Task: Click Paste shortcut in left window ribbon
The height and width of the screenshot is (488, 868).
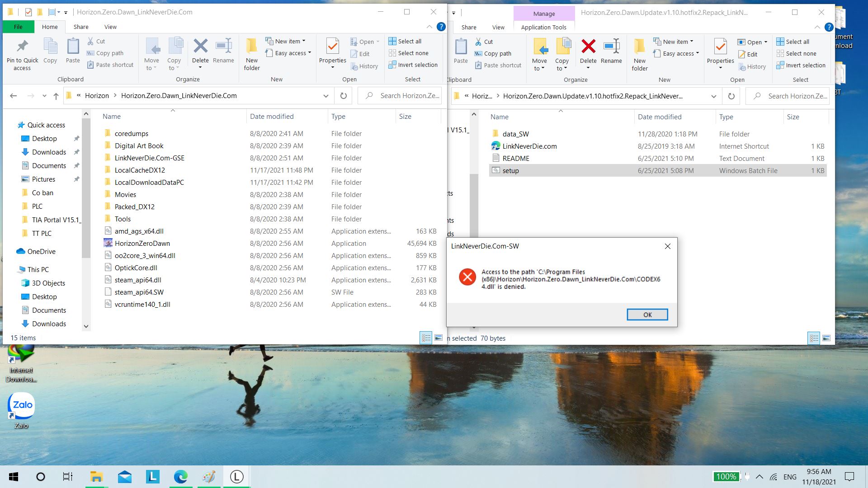Action: point(110,65)
